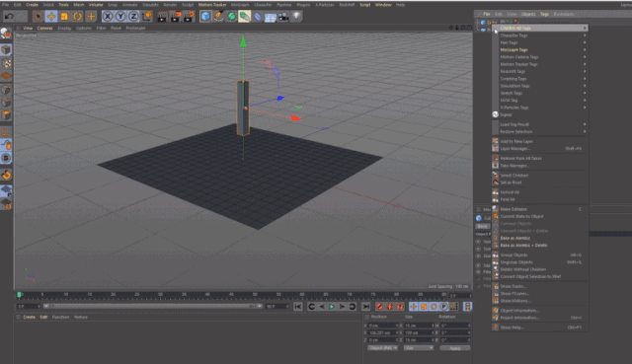Toggle the Z axis lock
Image resolution: width=632 pixels, height=364 pixels.
[x=133, y=16]
